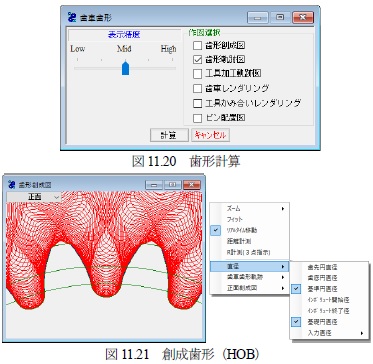373x364 pixels.
Task: Click the キャンセル button
Action: pos(210,135)
